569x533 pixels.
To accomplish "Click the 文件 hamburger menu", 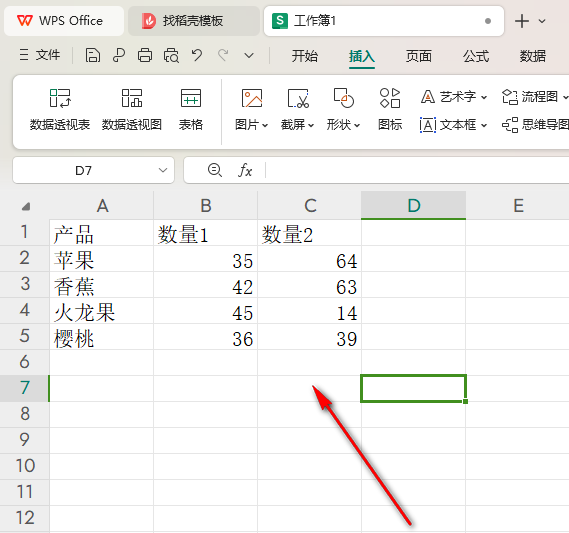I will click(x=40, y=55).
